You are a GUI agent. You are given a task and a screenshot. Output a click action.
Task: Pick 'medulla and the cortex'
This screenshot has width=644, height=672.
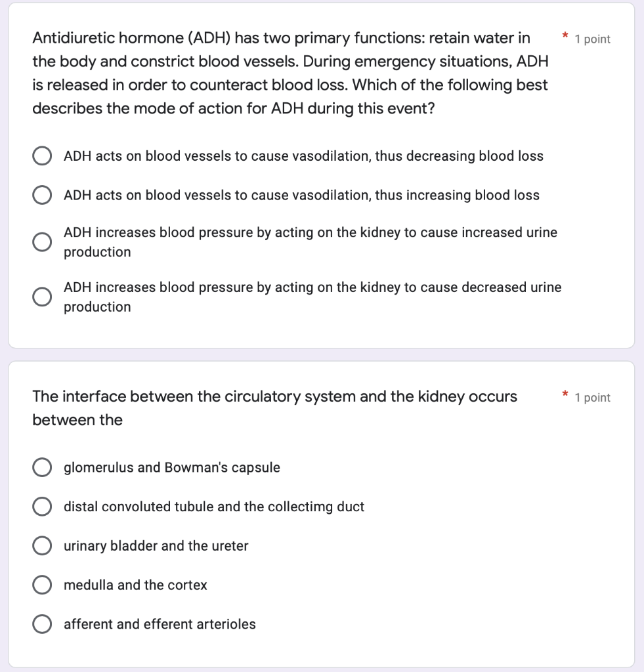[x=42, y=584]
